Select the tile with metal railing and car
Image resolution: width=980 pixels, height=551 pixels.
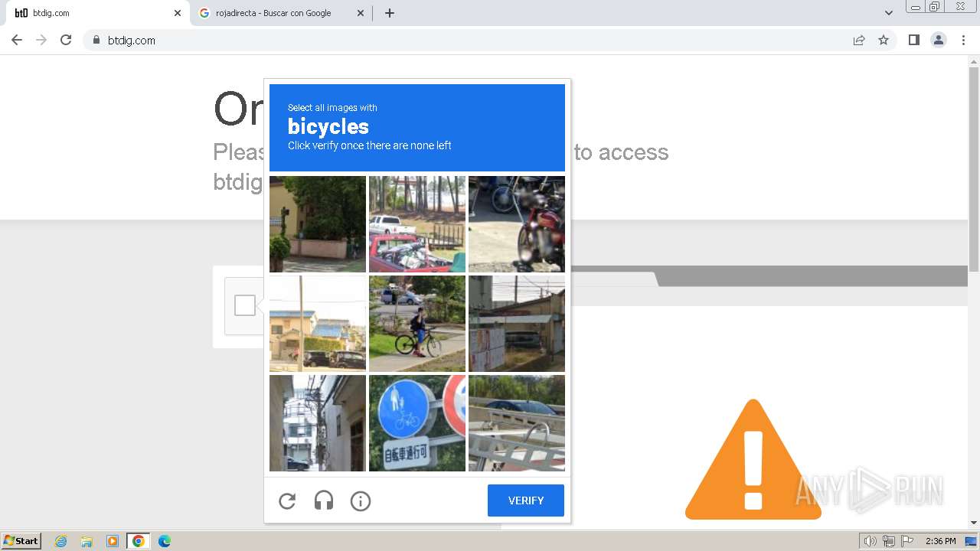[x=517, y=423]
